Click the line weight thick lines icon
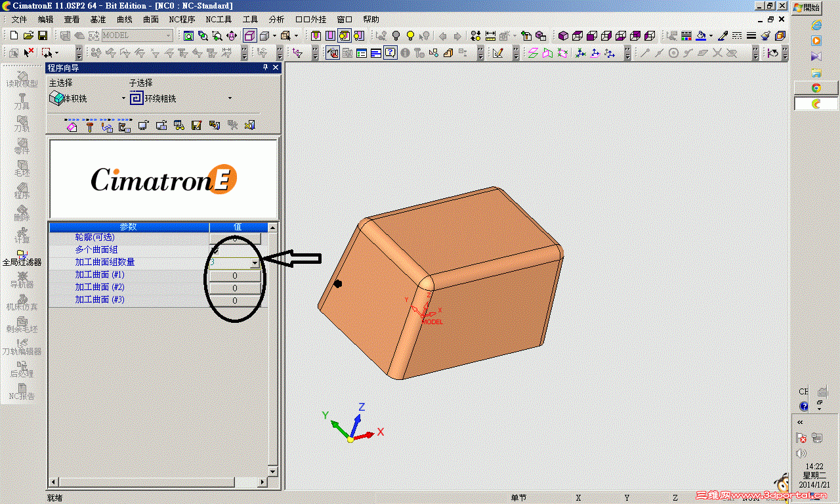840x504 pixels. coord(751,35)
